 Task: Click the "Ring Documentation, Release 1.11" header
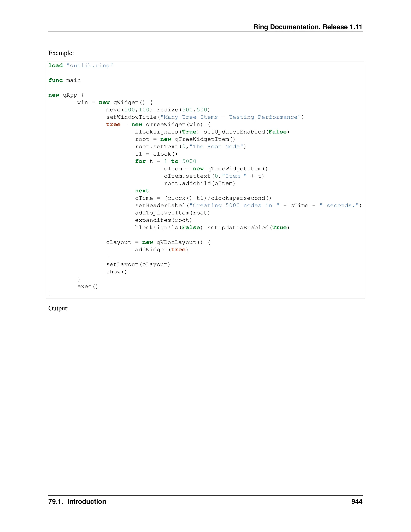(x=307, y=27)
